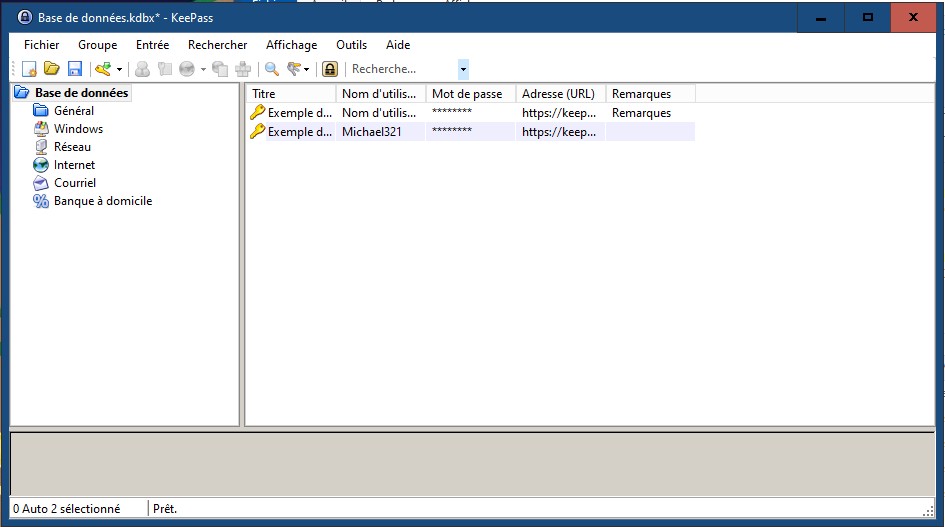The height and width of the screenshot is (527, 945).
Task: Click into the Recherche quick search box
Action: [x=403, y=69]
